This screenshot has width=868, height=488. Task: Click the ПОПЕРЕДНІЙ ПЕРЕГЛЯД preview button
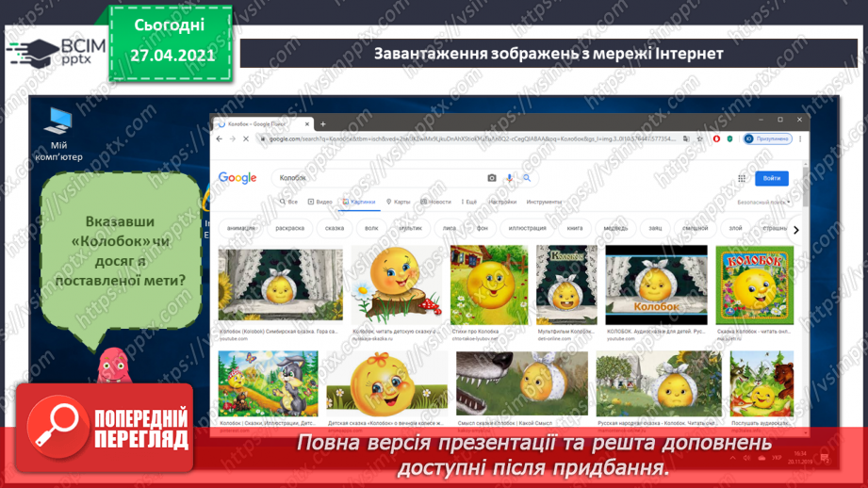point(105,428)
